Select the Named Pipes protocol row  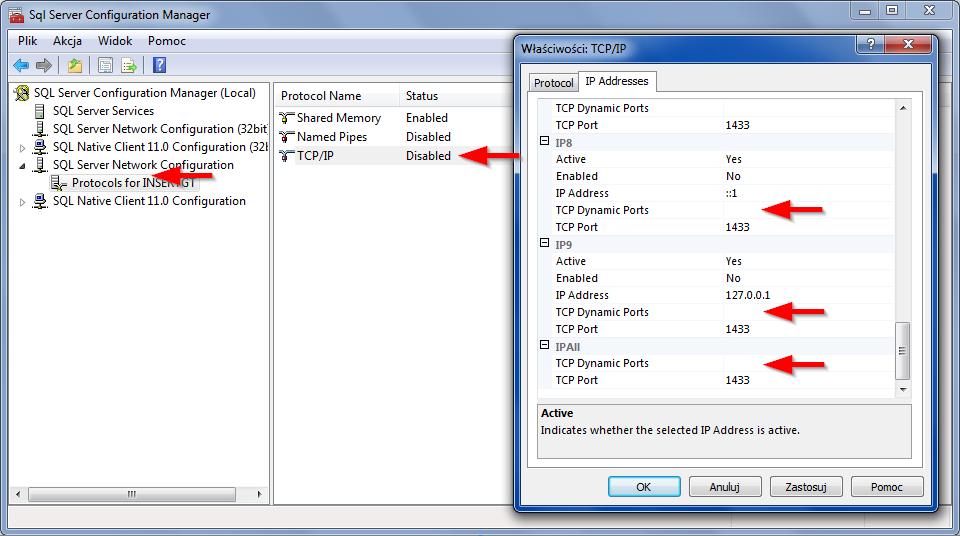(396, 137)
